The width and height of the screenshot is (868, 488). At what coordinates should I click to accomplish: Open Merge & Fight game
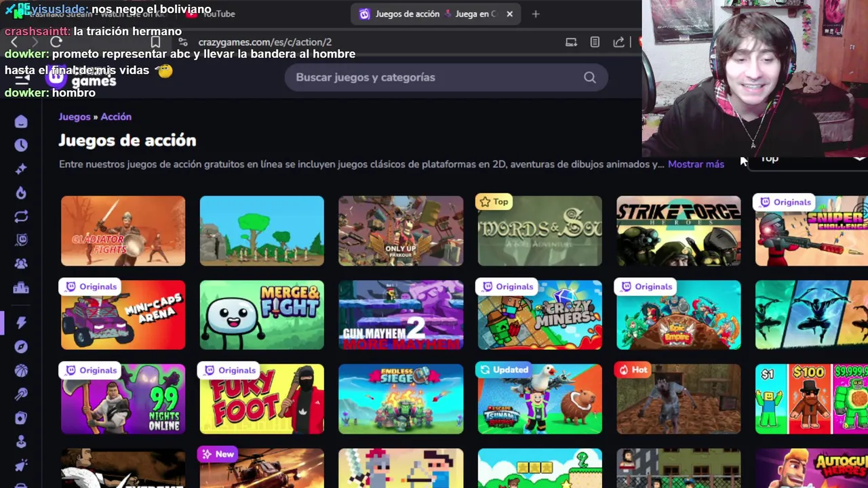(262, 315)
